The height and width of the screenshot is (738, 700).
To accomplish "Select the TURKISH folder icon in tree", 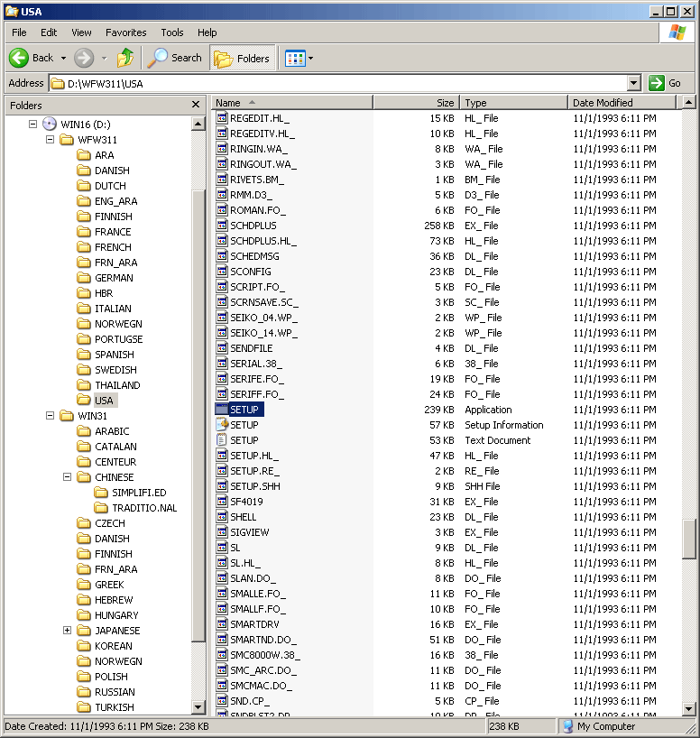I will coord(84,707).
